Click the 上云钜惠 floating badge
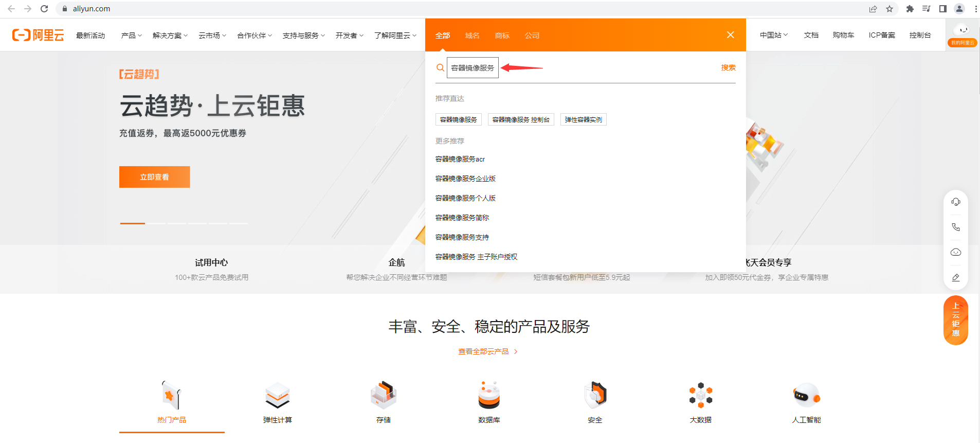 click(956, 320)
